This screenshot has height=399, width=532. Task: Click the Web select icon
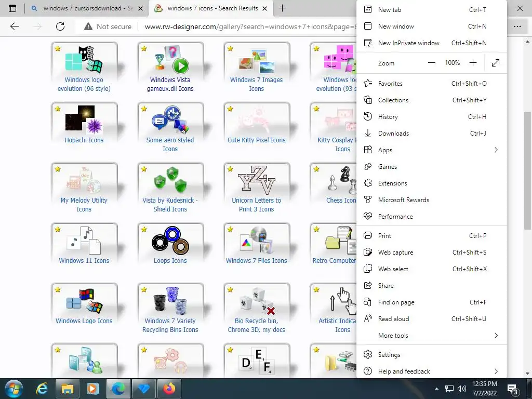point(368,269)
